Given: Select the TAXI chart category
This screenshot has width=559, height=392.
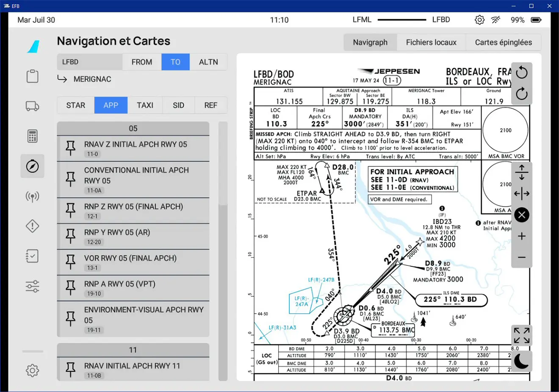Looking at the screenshot, I should (x=145, y=105).
